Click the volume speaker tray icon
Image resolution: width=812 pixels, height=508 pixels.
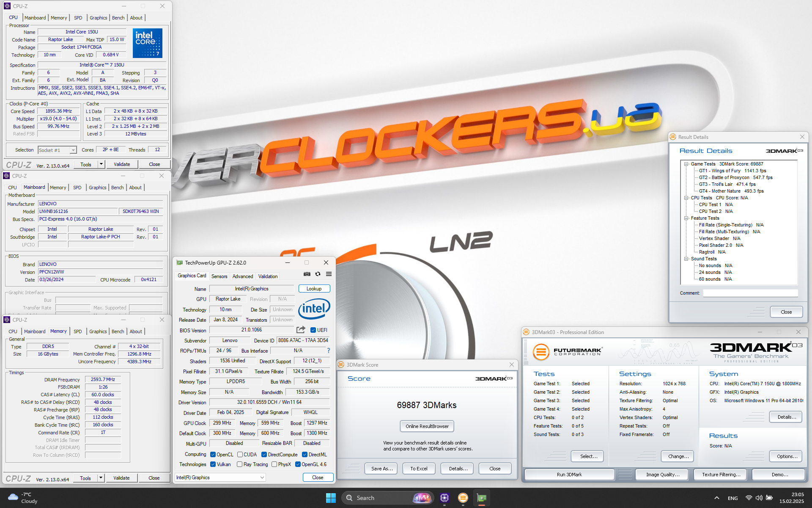(759, 498)
